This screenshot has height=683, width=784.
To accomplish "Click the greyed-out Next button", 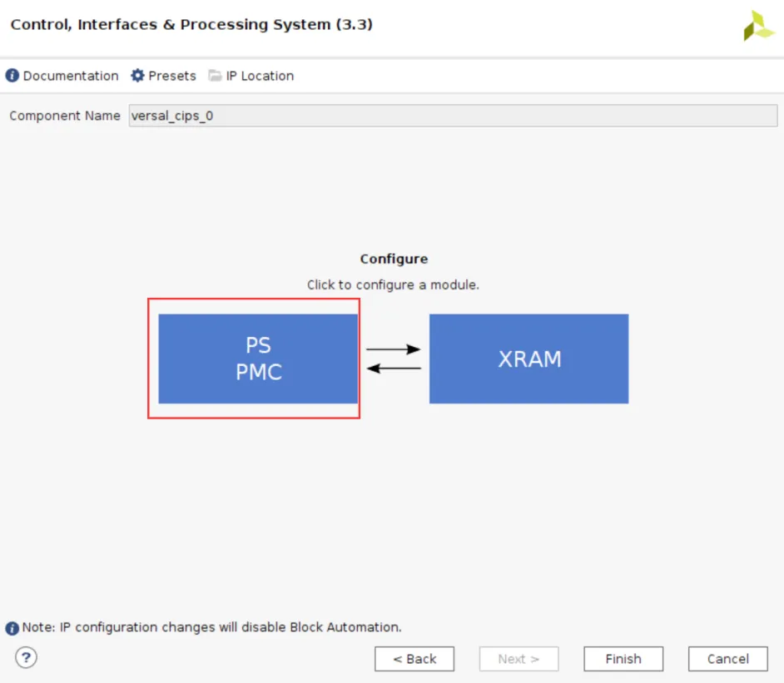I will click(519, 659).
